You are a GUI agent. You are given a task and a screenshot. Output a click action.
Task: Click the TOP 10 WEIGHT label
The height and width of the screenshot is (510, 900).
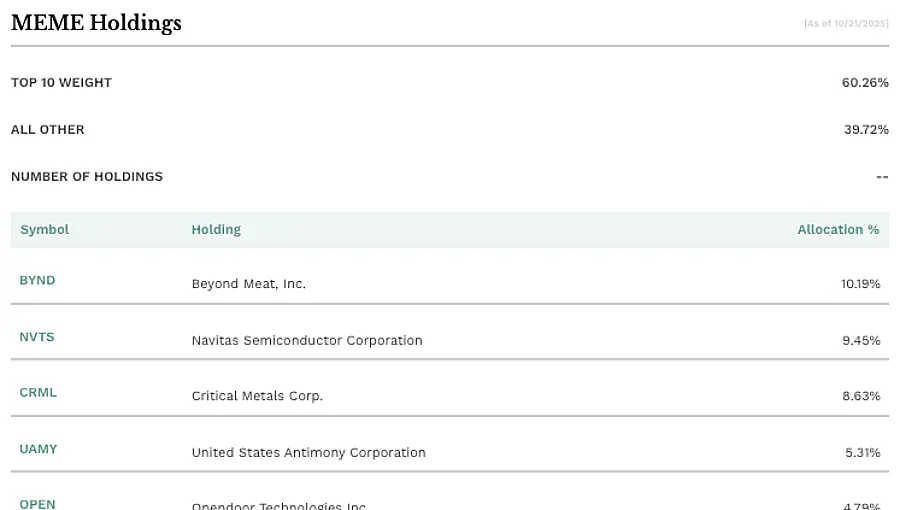(x=61, y=82)
